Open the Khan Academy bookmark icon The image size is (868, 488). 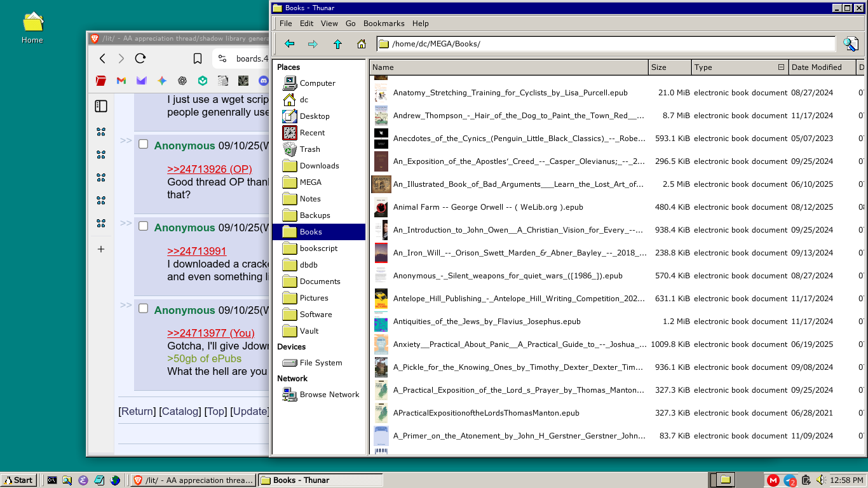click(x=203, y=81)
